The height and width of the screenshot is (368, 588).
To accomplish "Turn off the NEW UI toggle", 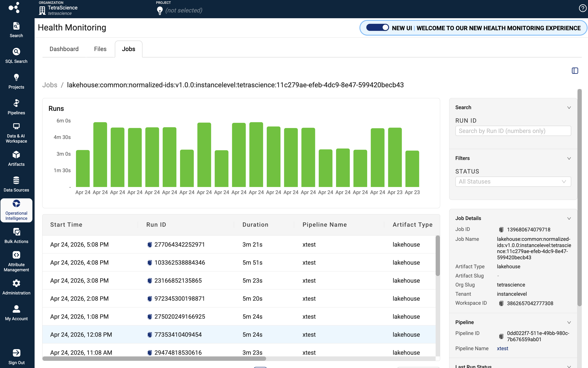I will tap(377, 27).
